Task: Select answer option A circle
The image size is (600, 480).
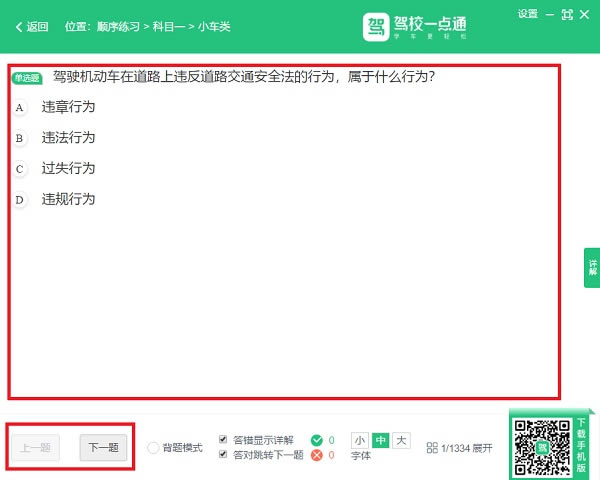Action: pyautogui.click(x=20, y=108)
